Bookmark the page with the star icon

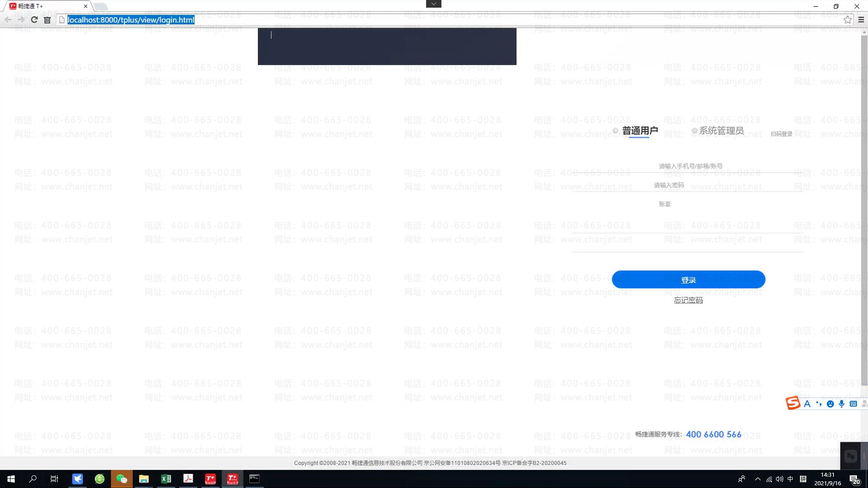[848, 20]
